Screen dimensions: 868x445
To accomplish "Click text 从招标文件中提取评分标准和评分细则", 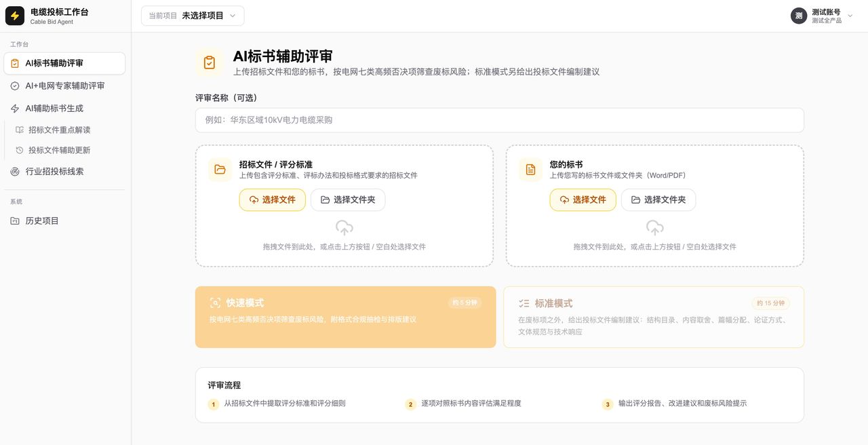I will click(285, 403).
